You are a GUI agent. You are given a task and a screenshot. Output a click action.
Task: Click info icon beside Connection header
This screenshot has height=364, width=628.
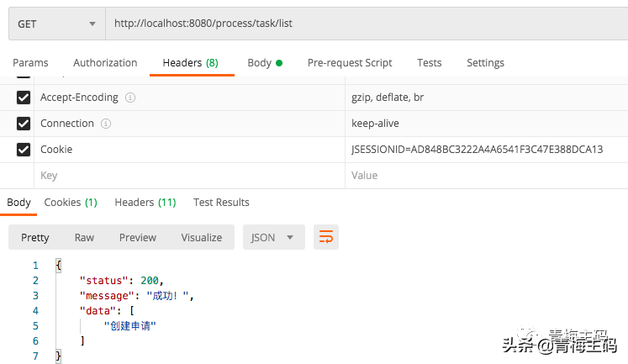pos(106,124)
